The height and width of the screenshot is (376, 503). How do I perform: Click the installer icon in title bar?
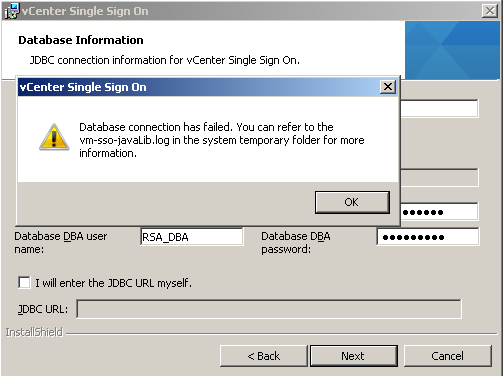click(11, 11)
